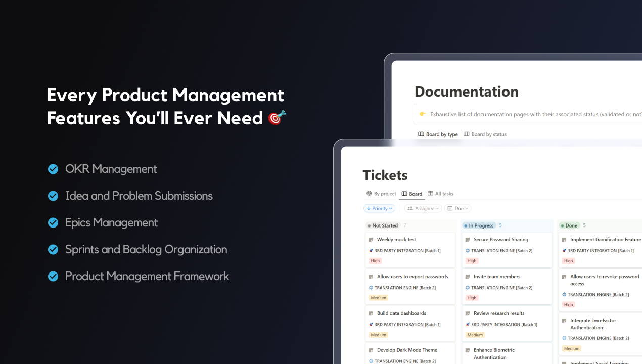Click page icon on Implement Gamification Feature card
The height and width of the screenshot is (364, 642).
[564, 240]
